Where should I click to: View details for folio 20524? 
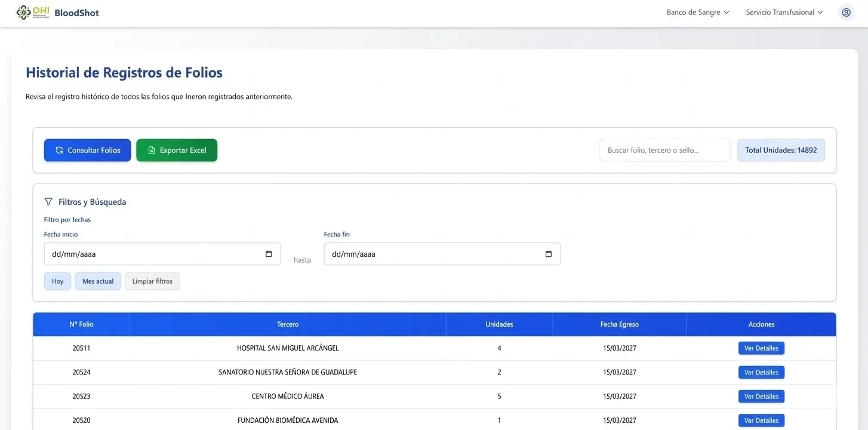[x=761, y=372]
